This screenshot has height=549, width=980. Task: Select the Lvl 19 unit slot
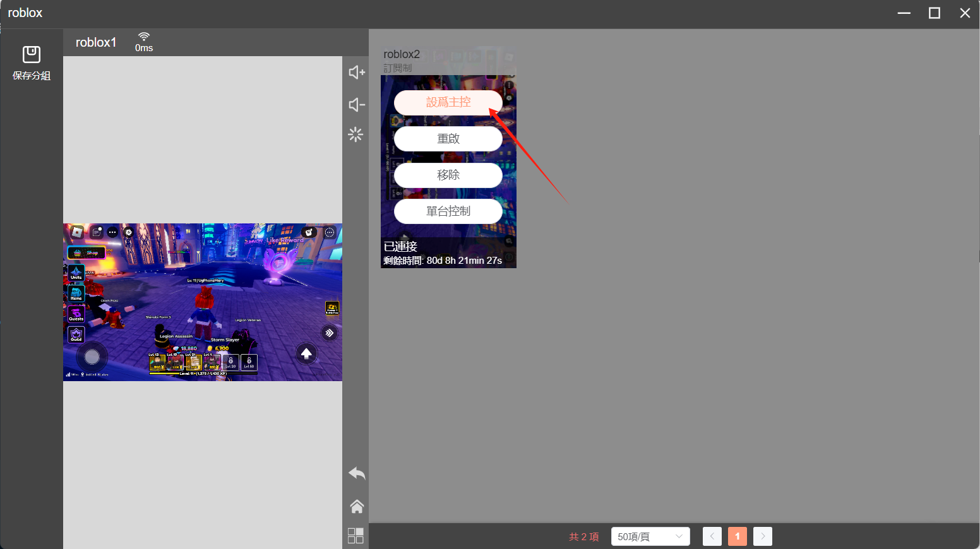coord(176,362)
